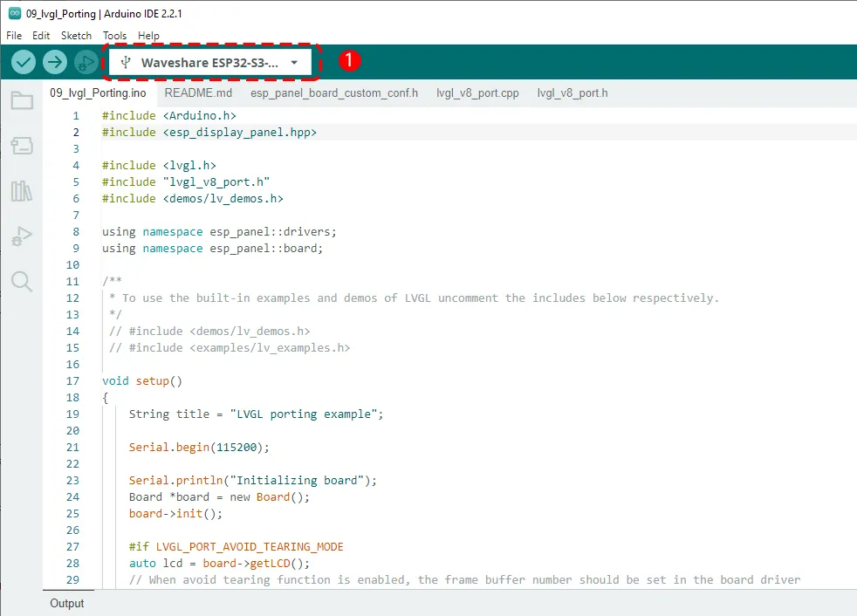857x616 pixels.
Task: Open the File menu
Action: [x=14, y=36]
